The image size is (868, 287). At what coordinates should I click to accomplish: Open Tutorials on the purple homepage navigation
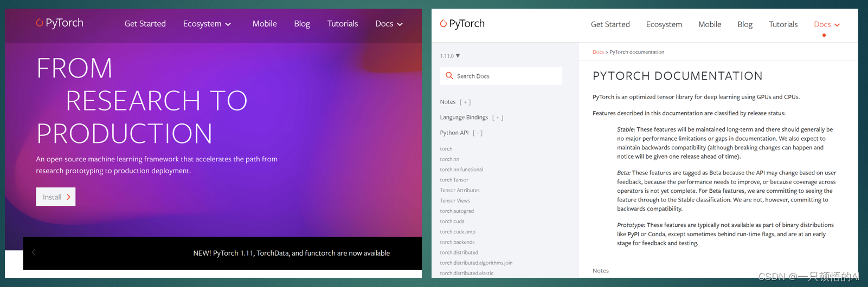point(343,24)
